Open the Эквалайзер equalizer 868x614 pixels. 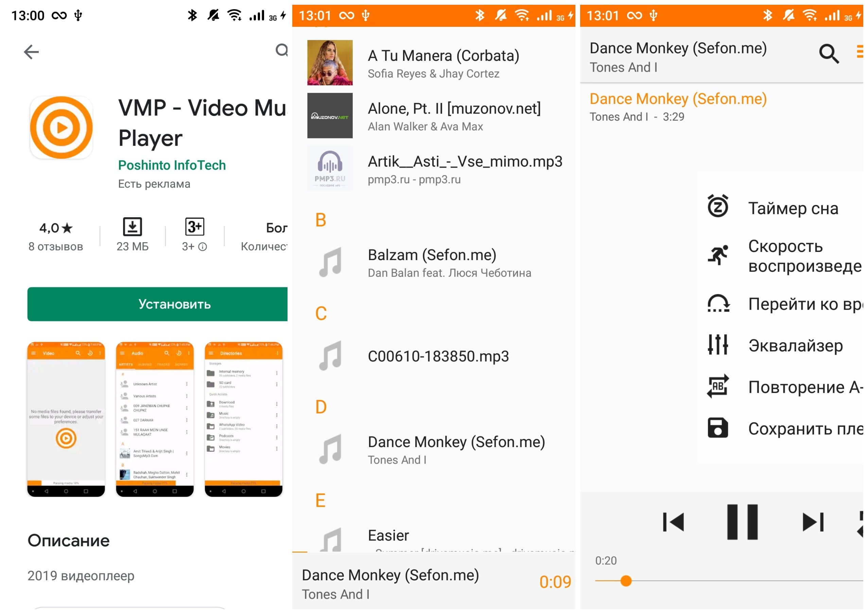click(x=781, y=345)
